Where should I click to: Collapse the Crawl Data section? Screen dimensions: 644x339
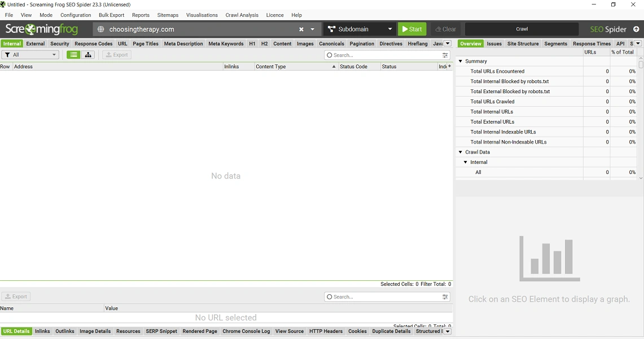[x=461, y=152]
